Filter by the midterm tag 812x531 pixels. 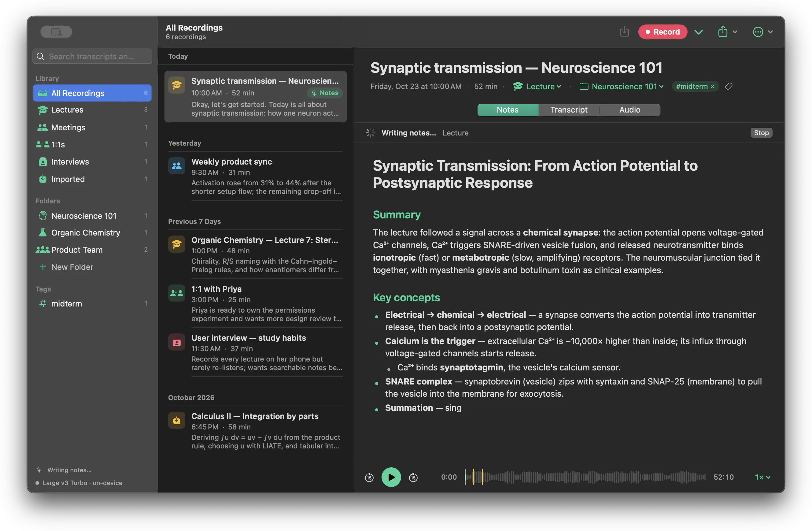pos(92,303)
